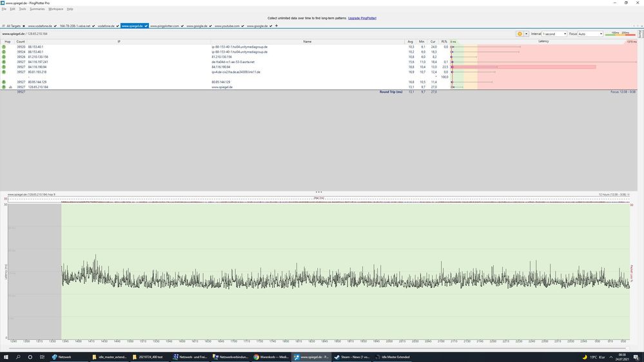
Task: Click the latency color scale legend
Action: point(620,33)
